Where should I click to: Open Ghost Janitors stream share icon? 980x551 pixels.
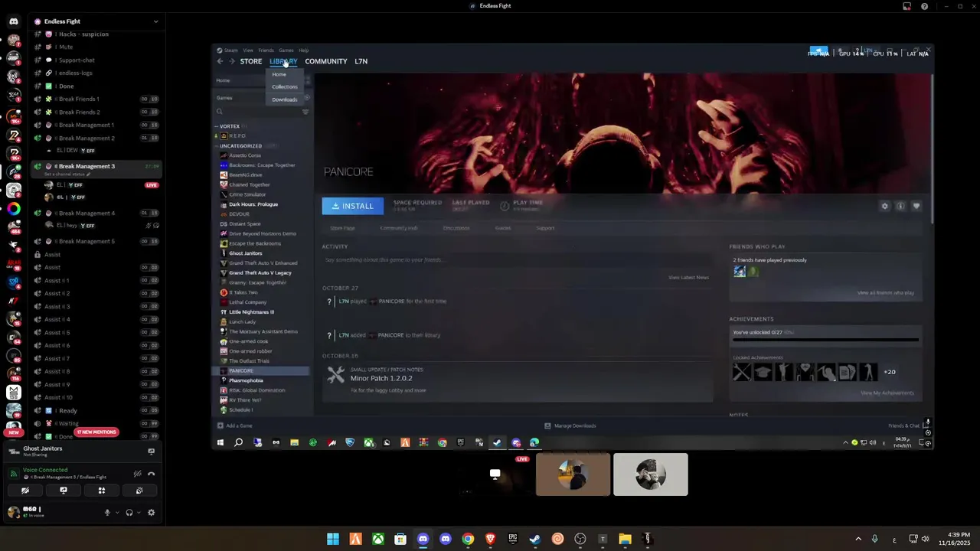tap(151, 451)
